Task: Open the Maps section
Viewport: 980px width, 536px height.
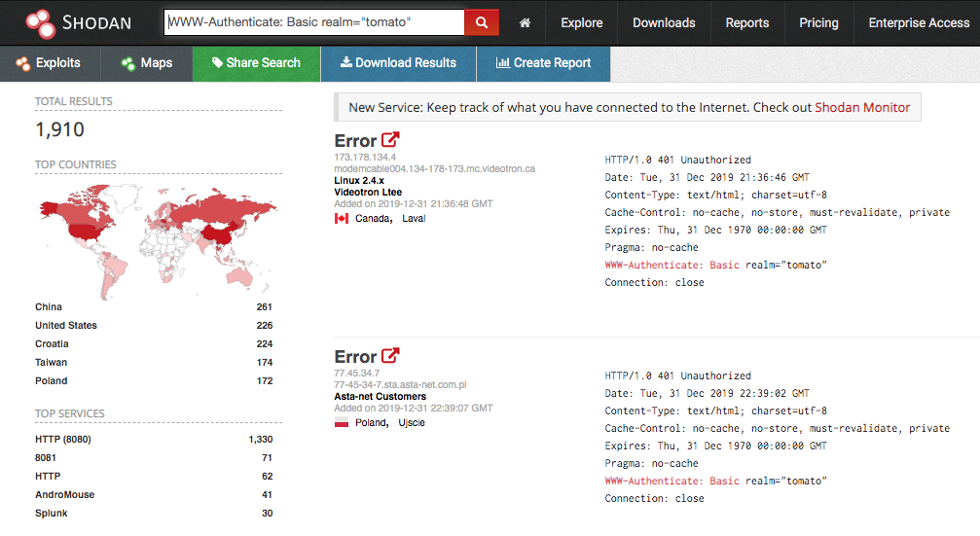Action: (x=147, y=63)
